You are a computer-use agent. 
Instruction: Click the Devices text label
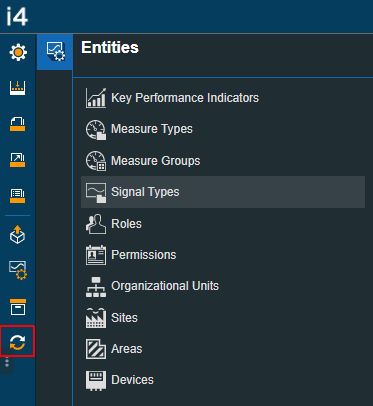pyautogui.click(x=132, y=380)
